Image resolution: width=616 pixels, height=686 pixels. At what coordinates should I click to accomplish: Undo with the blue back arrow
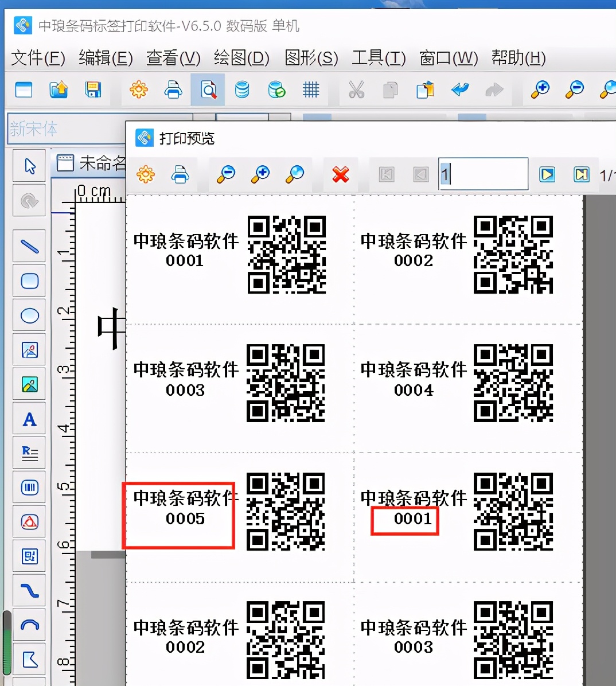pos(460,89)
